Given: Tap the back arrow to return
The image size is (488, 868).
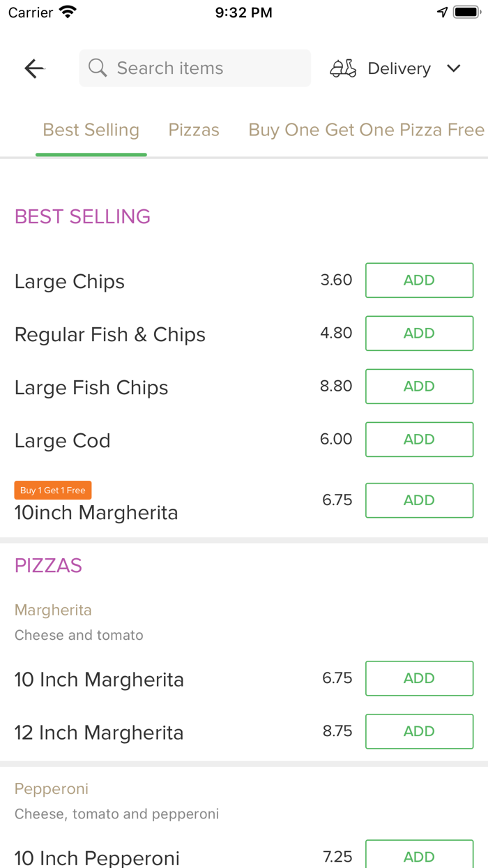Looking at the screenshot, I should (33, 68).
